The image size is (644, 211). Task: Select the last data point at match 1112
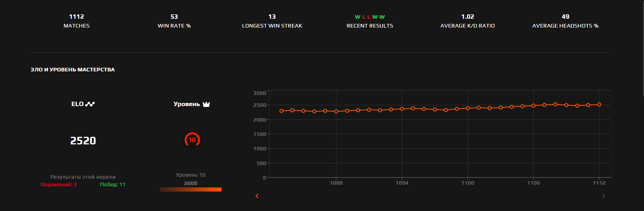coord(599,105)
